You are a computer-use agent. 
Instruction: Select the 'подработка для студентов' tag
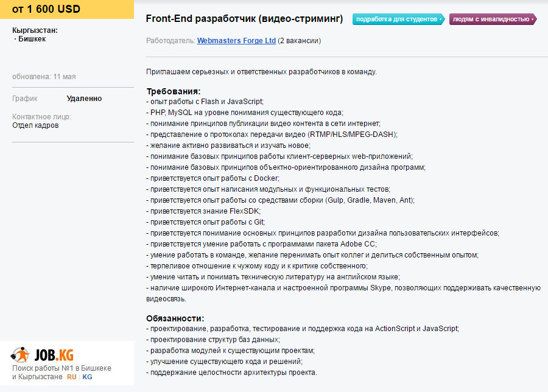(398, 19)
